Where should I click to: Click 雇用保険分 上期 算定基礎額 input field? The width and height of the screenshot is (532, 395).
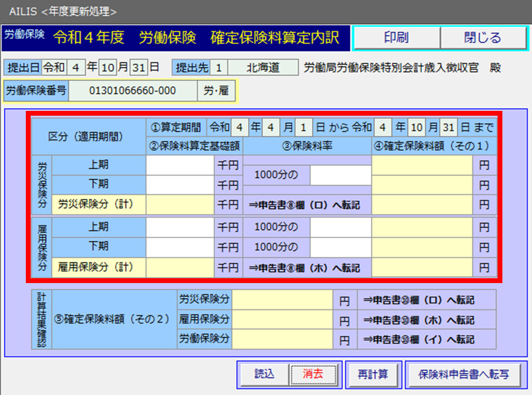click(180, 227)
